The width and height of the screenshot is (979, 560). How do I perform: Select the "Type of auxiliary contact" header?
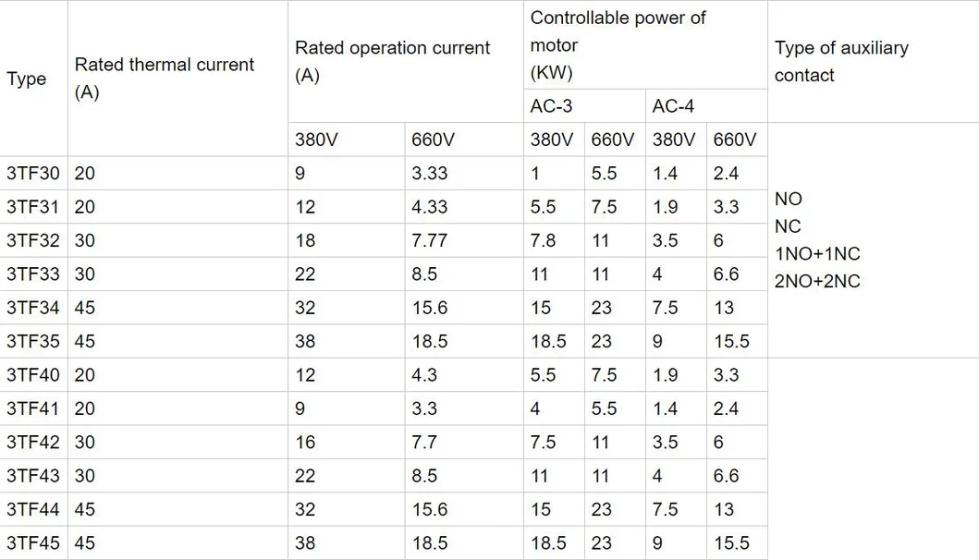[x=841, y=61]
